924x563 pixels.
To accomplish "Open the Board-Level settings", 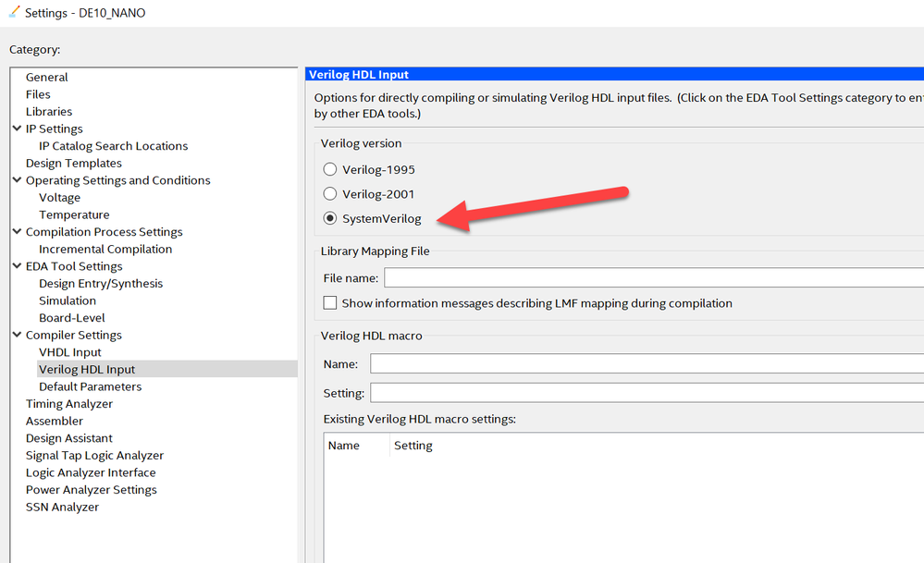I will pyautogui.click(x=72, y=317).
